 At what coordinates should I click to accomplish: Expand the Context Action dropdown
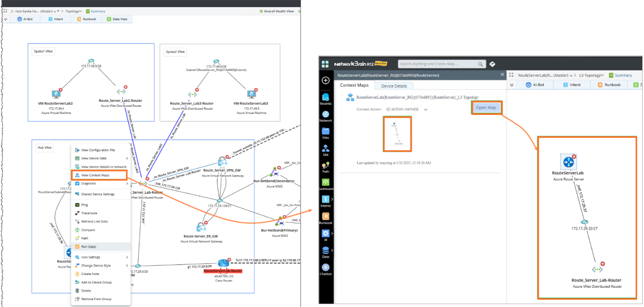(426, 109)
